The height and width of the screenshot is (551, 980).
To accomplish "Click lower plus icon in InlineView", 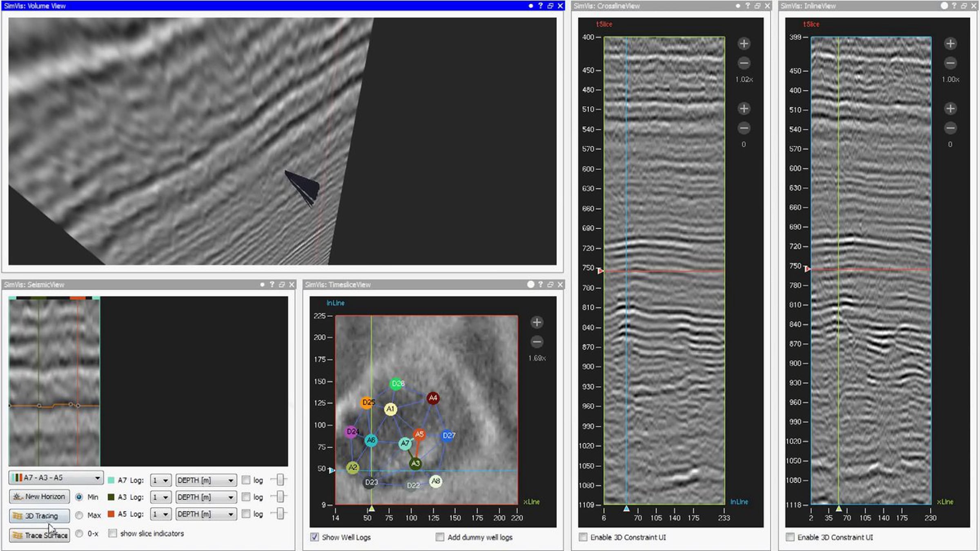I will (951, 109).
